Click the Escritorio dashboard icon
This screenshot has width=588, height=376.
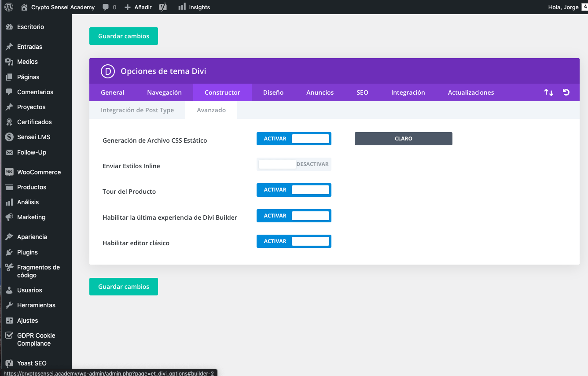click(x=9, y=27)
